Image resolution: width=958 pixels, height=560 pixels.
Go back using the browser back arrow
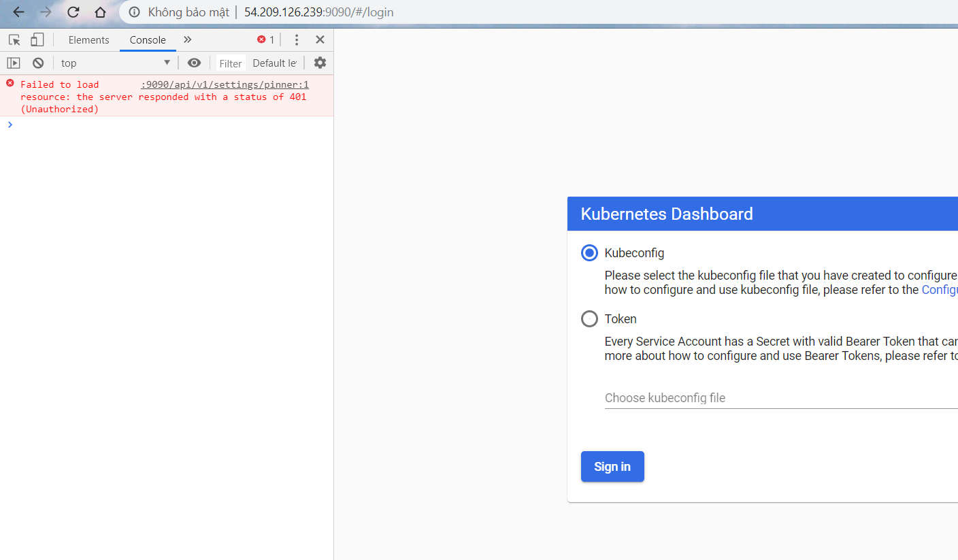19,12
